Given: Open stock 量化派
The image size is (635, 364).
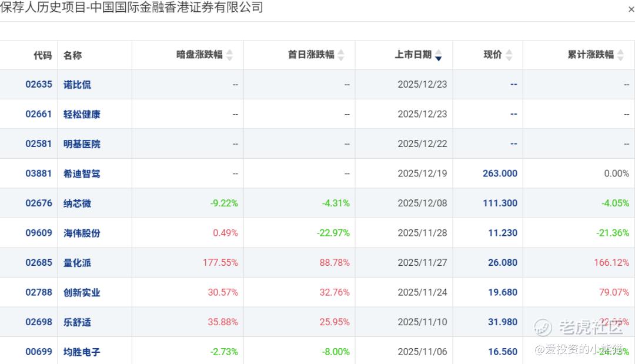Looking at the screenshot, I should pyautogui.click(x=77, y=263).
